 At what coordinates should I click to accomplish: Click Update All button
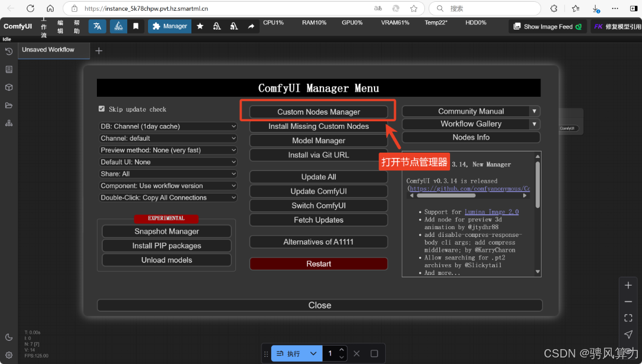click(x=319, y=177)
